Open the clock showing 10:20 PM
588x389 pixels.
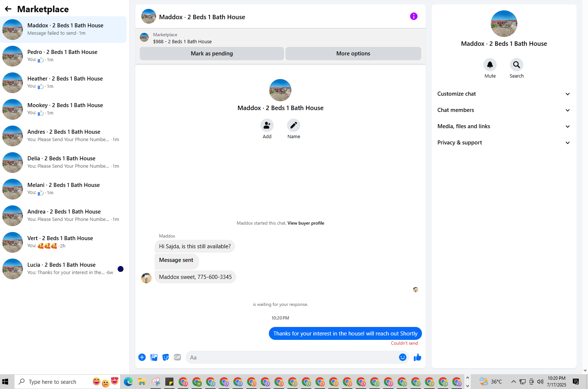point(557,382)
